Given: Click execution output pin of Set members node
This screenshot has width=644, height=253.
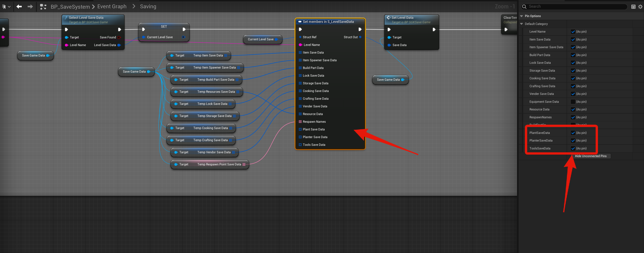Looking at the screenshot, I should click(360, 29).
